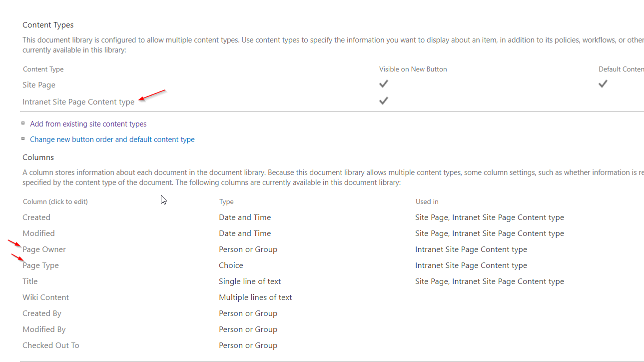Open the Page Owner column settings

tap(44, 249)
